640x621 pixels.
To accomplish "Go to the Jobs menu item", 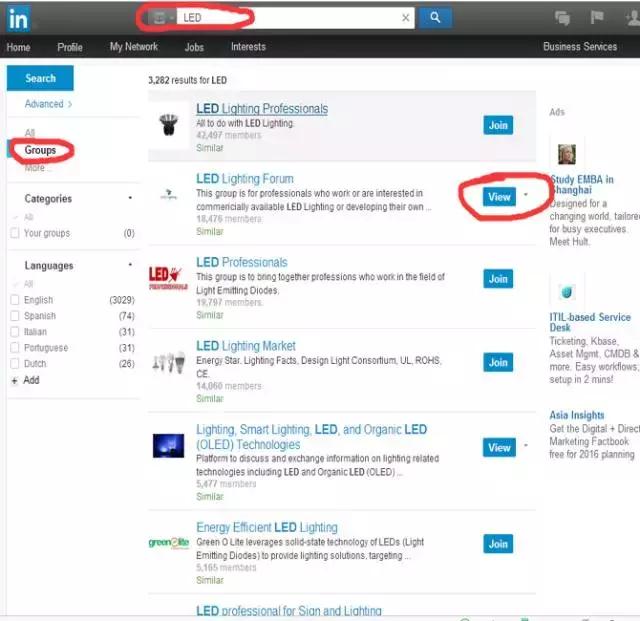I will pyautogui.click(x=194, y=47).
